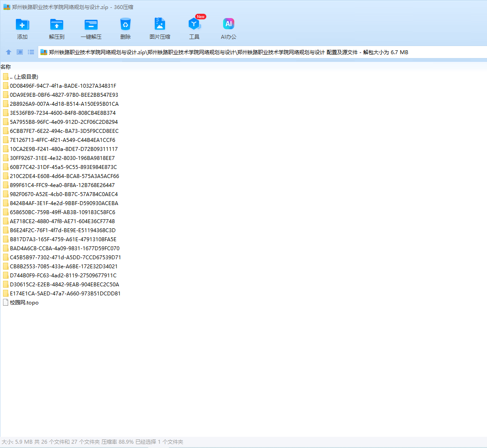Select folder 8424B4AF-3E1F-4e2d-9BBF-D590930ACEBA

(61, 203)
